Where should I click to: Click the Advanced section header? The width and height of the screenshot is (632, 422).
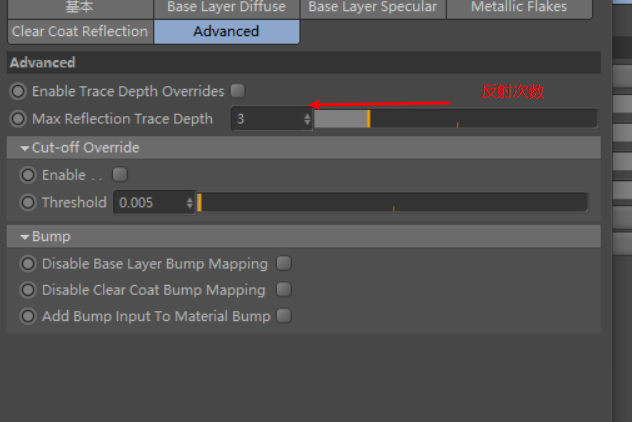coord(304,63)
